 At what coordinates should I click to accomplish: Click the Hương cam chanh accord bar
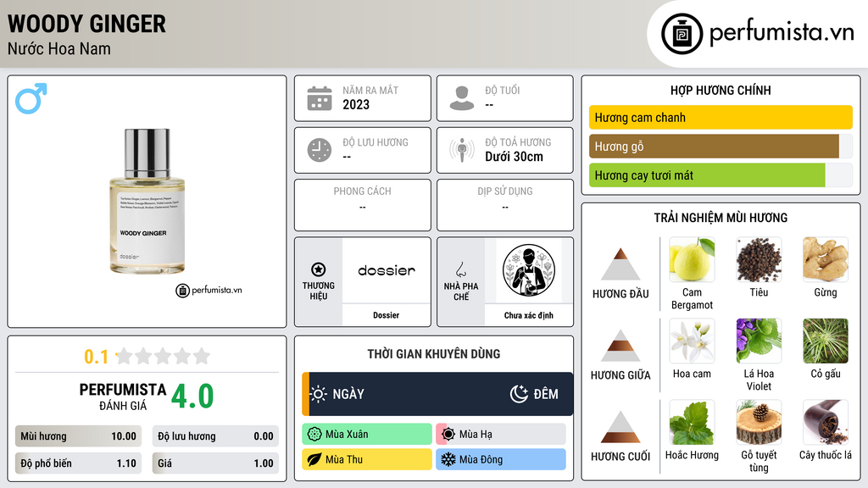coord(721,117)
